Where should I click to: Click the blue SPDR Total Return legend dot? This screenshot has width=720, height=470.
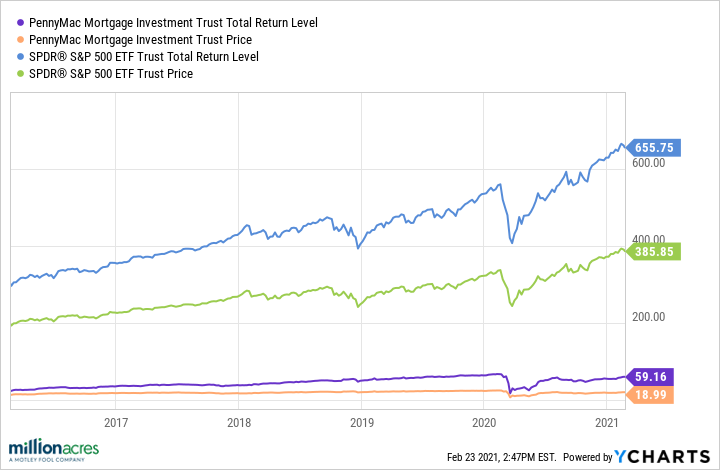coord(20,57)
